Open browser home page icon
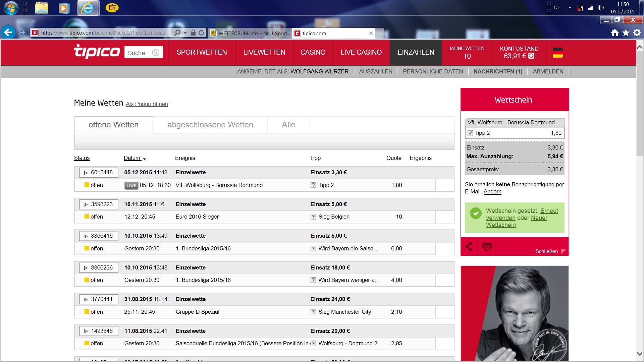Screen dimensions: 644x362 (615, 33)
